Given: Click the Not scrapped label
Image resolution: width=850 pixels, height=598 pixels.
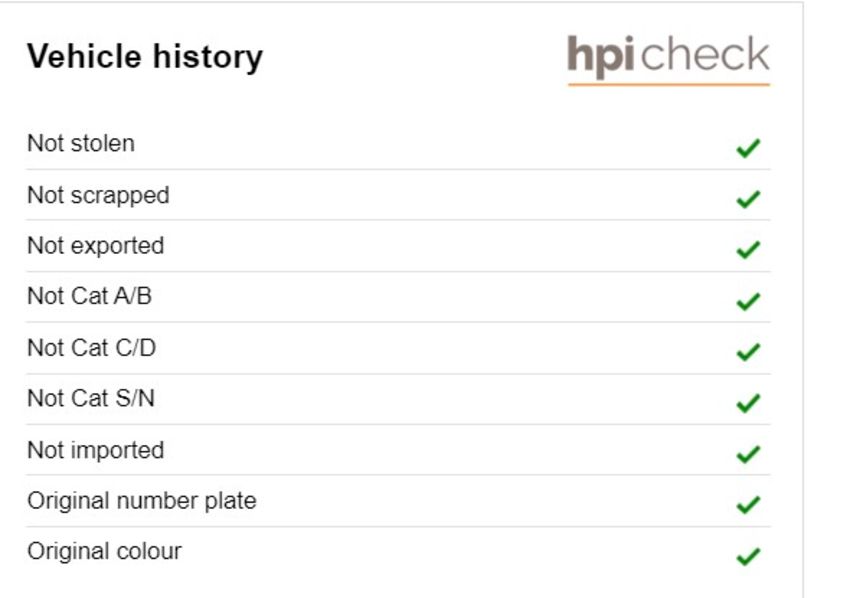Looking at the screenshot, I should click(x=98, y=196).
